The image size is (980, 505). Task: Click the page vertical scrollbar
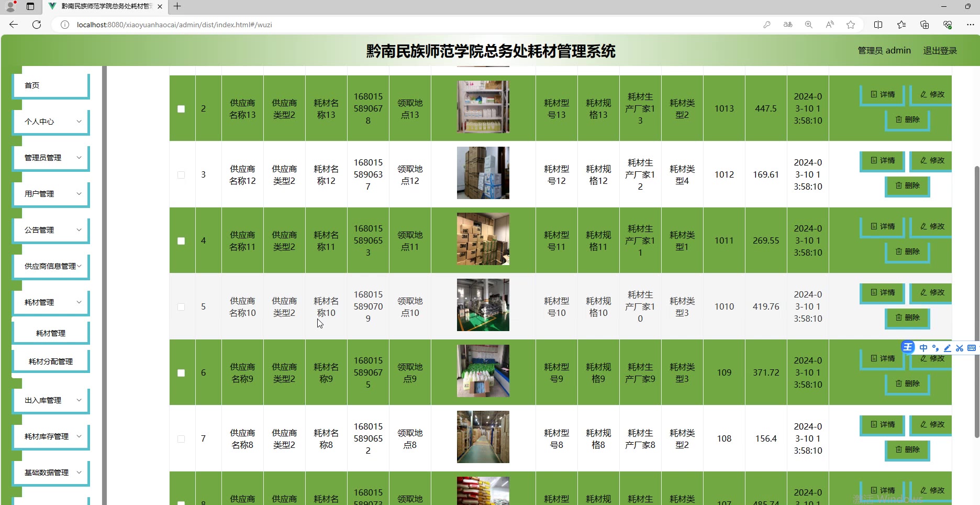click(x=976, y=301)
